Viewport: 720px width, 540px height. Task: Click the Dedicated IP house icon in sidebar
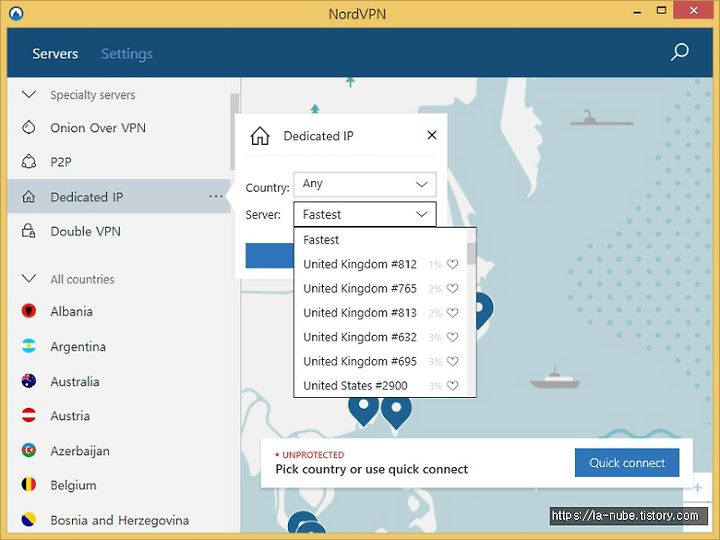(x=28, y=197)
